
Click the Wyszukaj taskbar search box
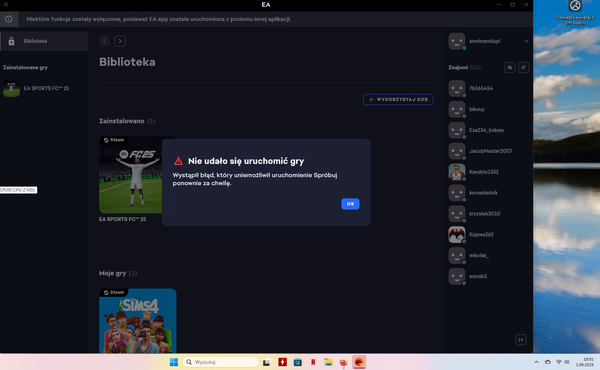pos(220,362)
